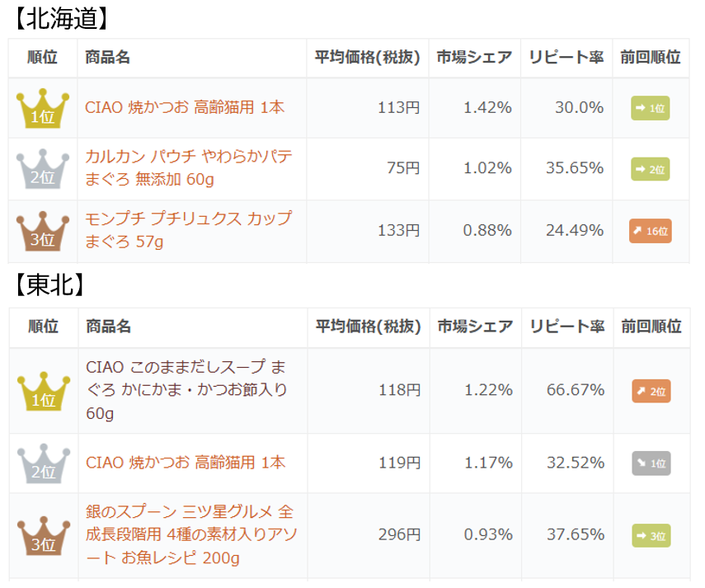
Task: Click the gray 1位 down-arrow rank badge
Action: tap(651, 463)
